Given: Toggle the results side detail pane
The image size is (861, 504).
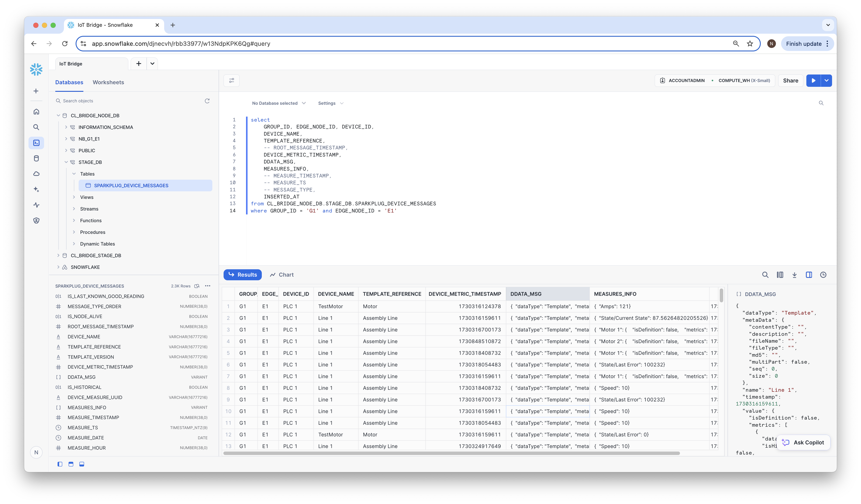Looking at the screenshot, I should [x=809, y=275].
